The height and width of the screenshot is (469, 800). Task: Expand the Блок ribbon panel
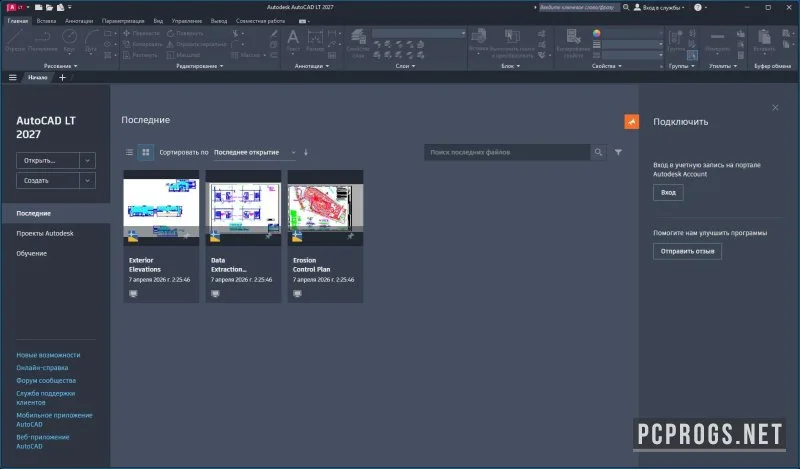[x=510, y=66]
